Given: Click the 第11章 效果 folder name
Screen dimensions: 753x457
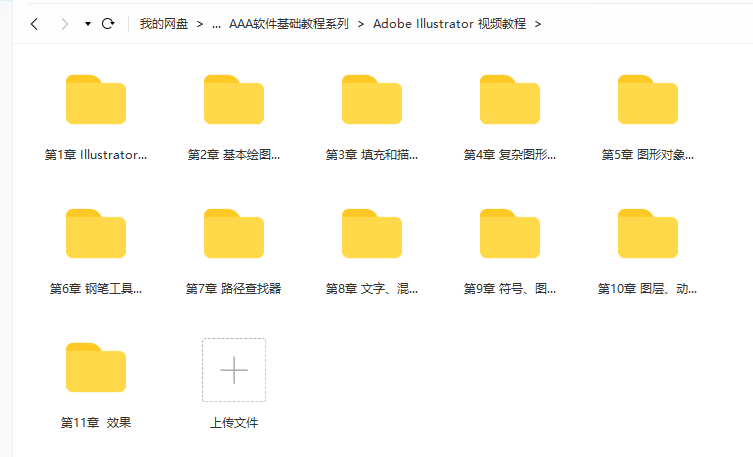Looking at the screenshot, I should 96,422.
